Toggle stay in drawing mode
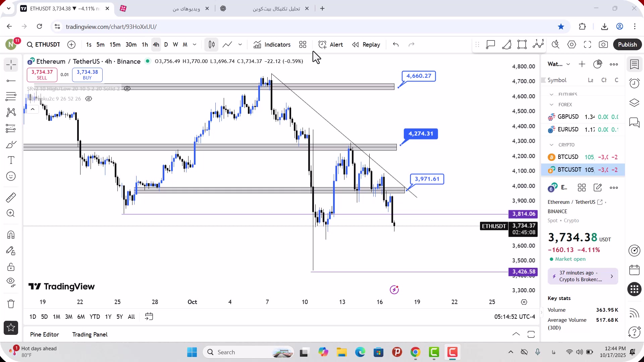Image resolution: width=644 pixels, height=362 pixels. [11, 251]
